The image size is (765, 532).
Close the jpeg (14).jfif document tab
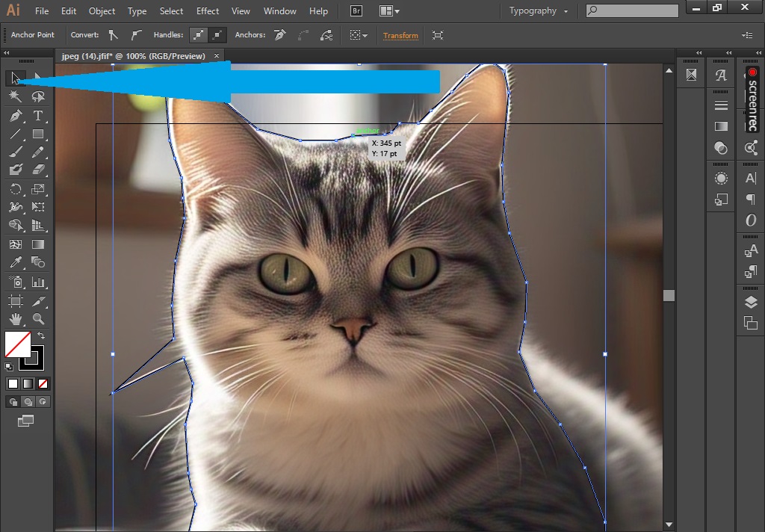pos(217,56)
